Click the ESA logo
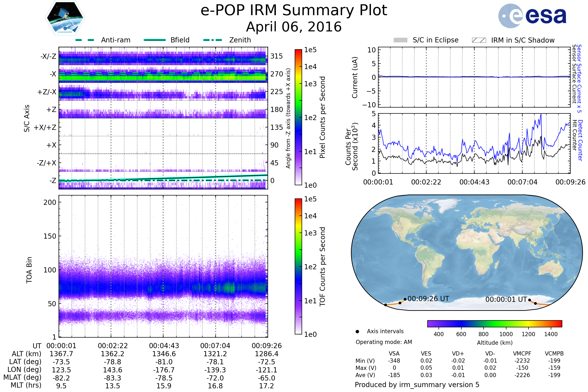This screenshot has height=392, width=588. 532,16
